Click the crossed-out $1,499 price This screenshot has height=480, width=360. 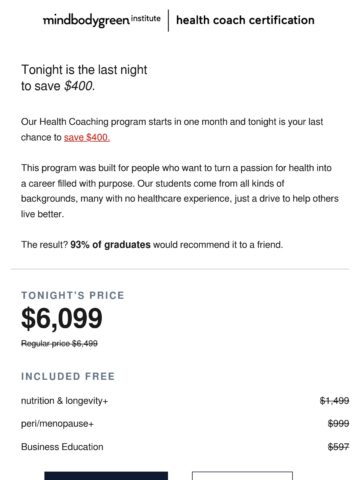point(334,401)
